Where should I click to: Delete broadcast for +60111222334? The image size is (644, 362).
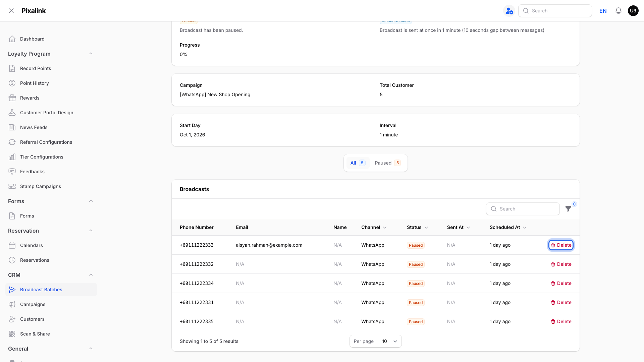pos(561,283)
